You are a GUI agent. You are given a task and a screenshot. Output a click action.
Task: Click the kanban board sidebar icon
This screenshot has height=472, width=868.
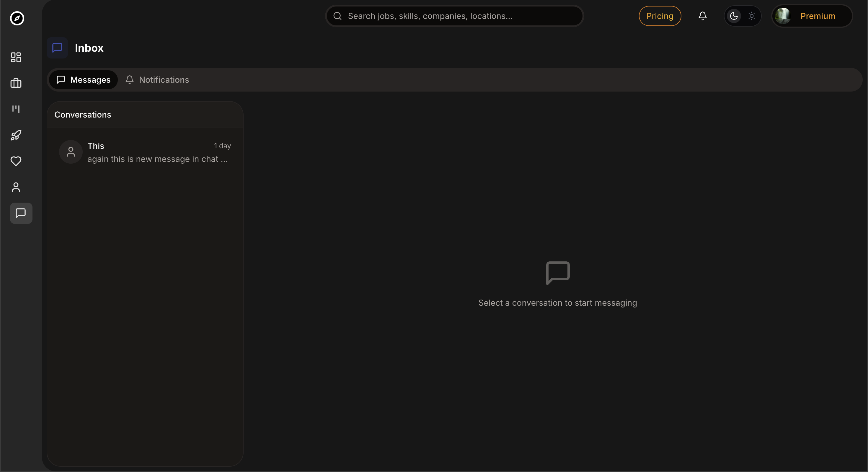(x=16, y=109)
